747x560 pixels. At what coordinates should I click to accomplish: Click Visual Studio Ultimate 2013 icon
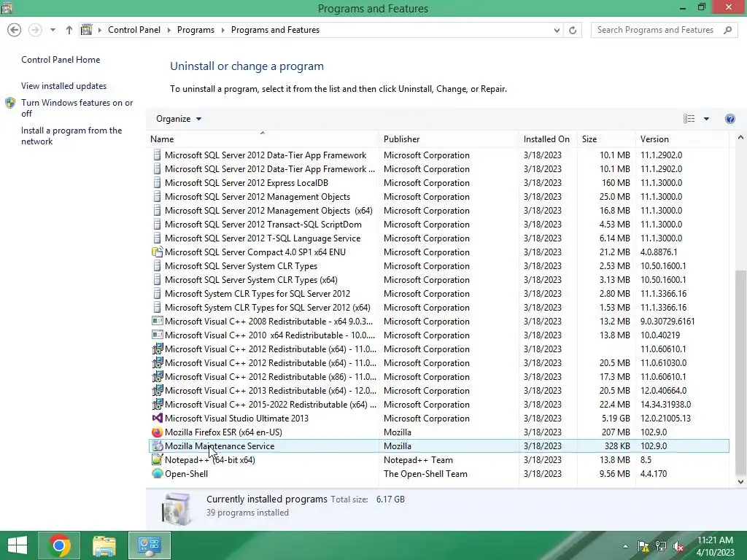click(158, 418)
